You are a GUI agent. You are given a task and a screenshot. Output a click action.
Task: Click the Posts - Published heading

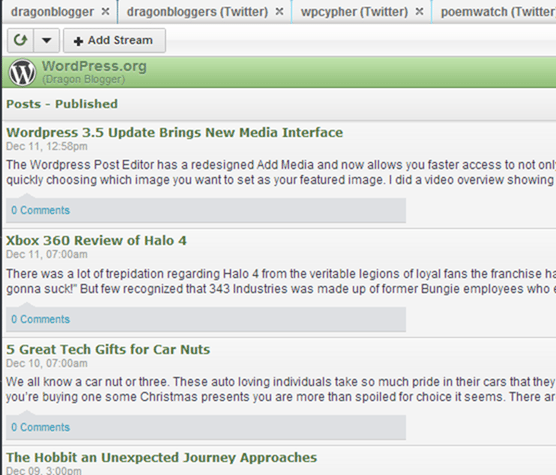[62, 104]
